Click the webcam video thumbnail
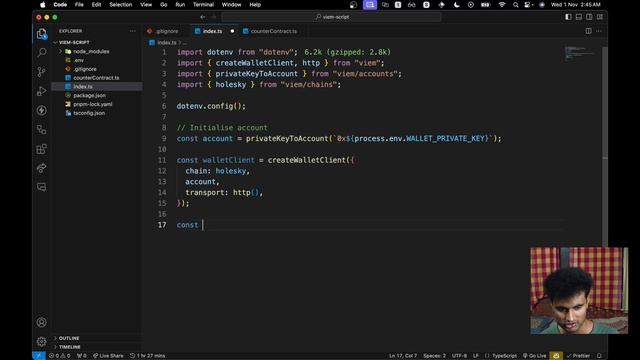The height and width of the screenshot is (360, 640). click(x=579, y=291)
